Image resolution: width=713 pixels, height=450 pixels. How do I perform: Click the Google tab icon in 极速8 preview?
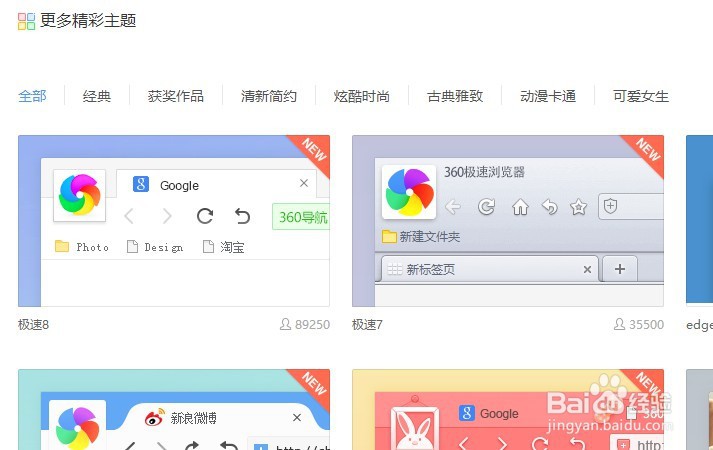(x=141, y=184)
